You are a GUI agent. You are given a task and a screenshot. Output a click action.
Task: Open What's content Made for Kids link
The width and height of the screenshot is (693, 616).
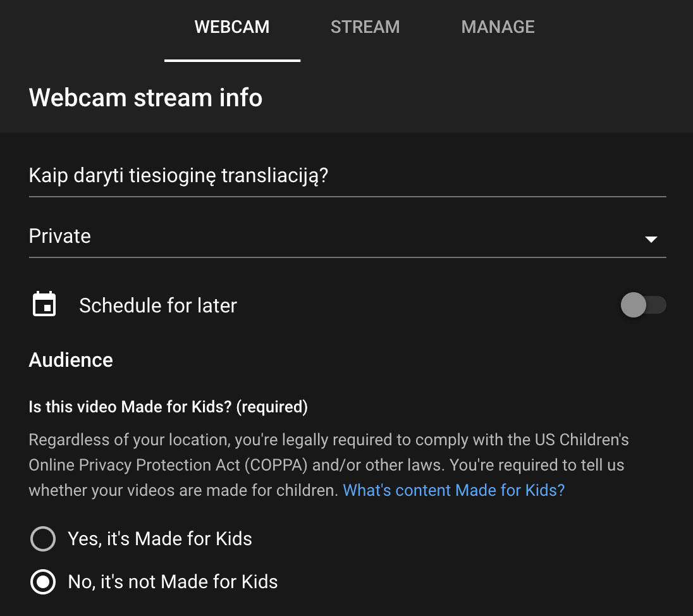click(x=453, y=490)
